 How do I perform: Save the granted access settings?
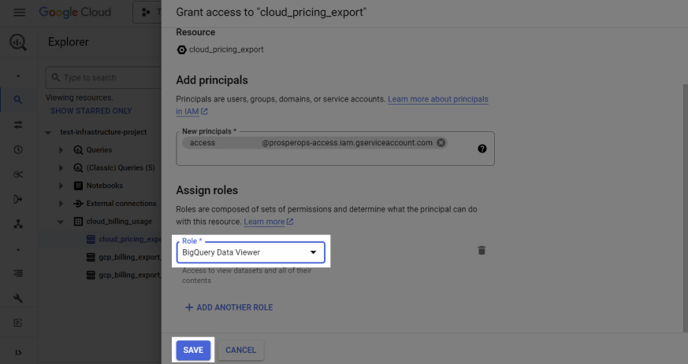click(x=193, y=350)
